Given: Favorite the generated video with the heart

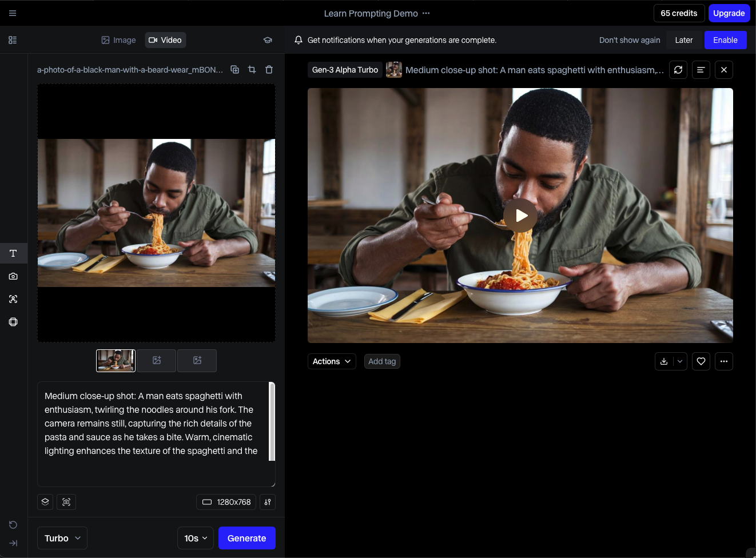Looking at the screenshot, I should (701, 361).
